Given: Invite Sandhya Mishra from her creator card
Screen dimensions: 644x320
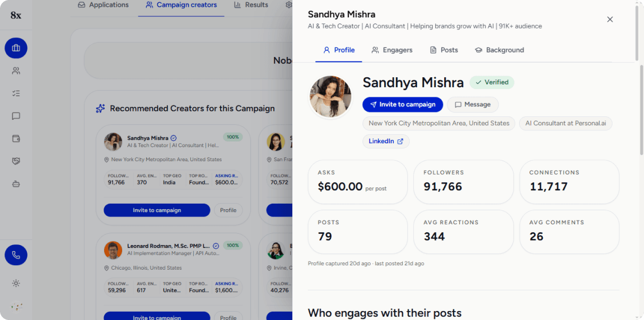Looking at the screenshot, I should [157, 210].
